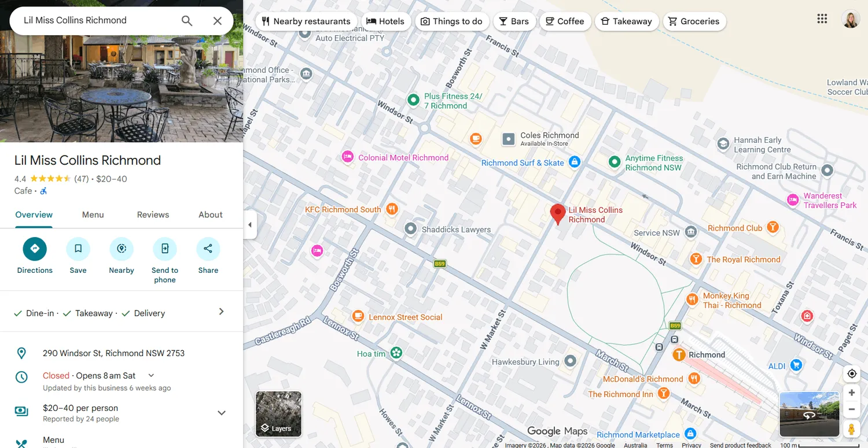The height and width of the screenshot is (448, 868).
Task: Click the Plus Fitness 24/7 marker
Action: (413, 100)
